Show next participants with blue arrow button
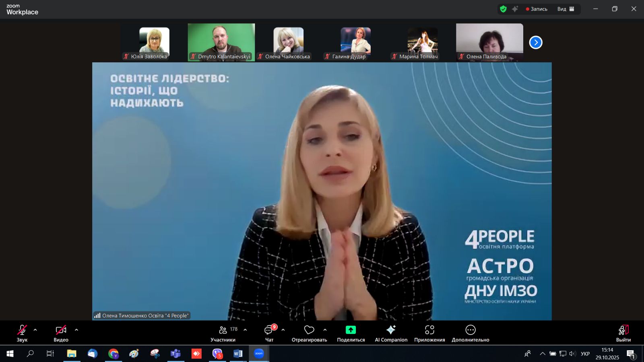The width and height of the screenshot is (644, 362). 535,42
